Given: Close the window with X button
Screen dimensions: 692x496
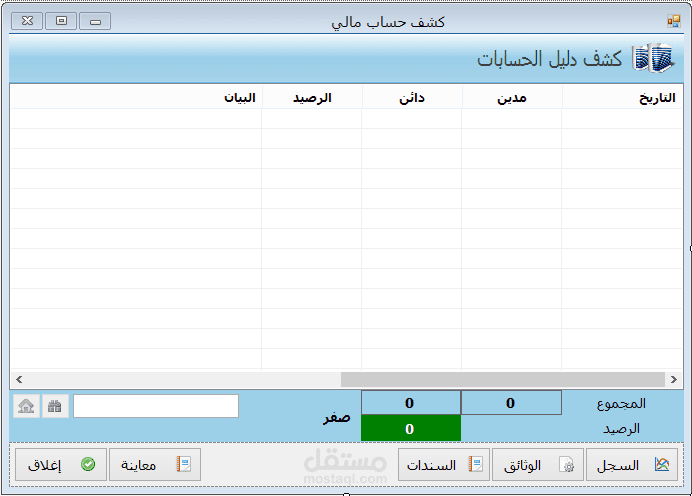Looking at the screenshot, I should tap(27, 21).
